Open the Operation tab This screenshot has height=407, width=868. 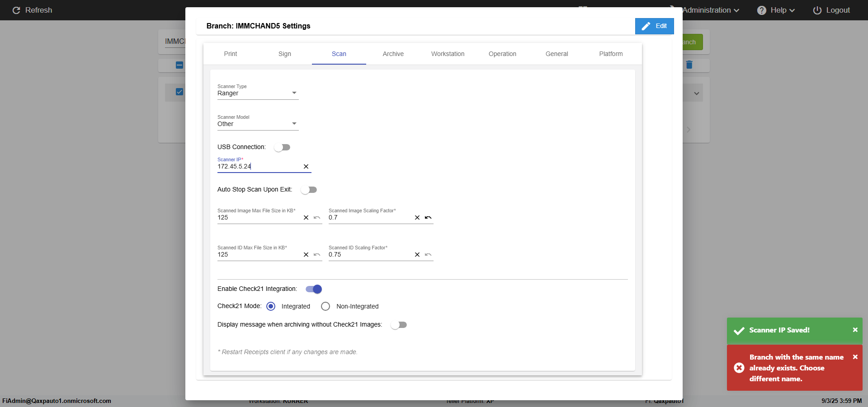tap(502, 54)
